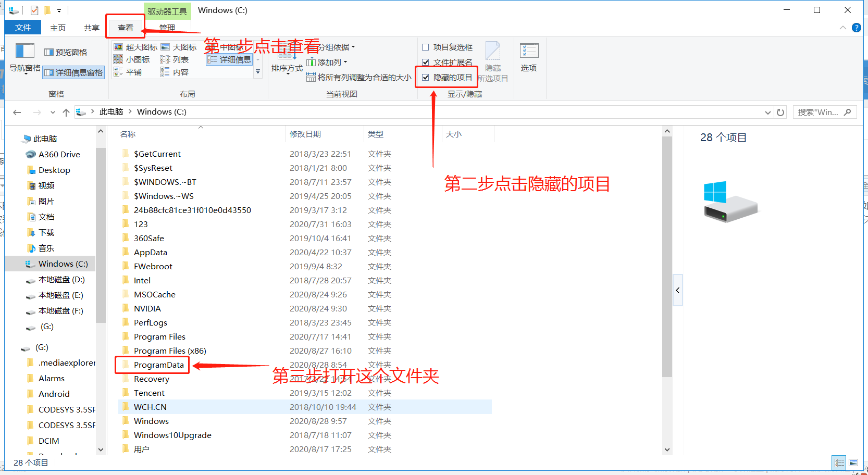868x475 pixels.
Task: Click the 隐藏所选项目 button
Action: coord(492,61)
